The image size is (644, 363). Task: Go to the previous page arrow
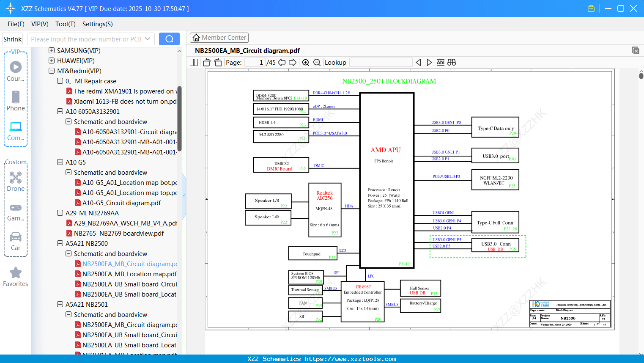[282, 62]
